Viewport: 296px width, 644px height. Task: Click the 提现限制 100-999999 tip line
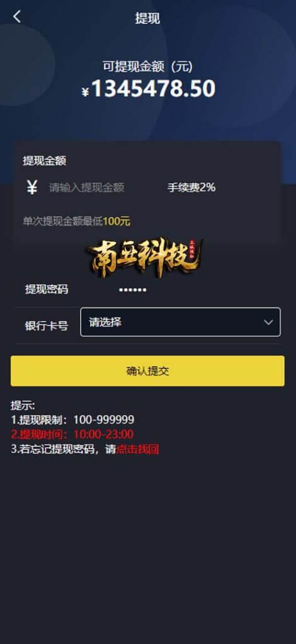coord(72,419)
